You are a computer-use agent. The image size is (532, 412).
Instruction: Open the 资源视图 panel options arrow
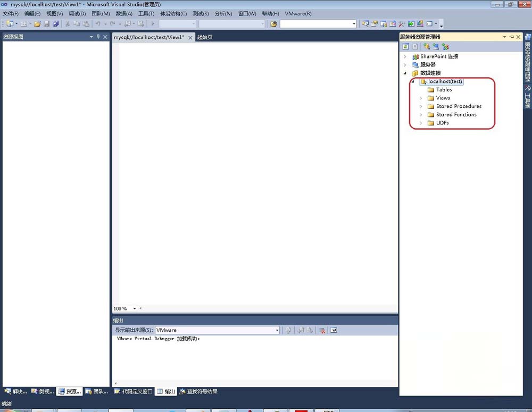coord(92,37)
